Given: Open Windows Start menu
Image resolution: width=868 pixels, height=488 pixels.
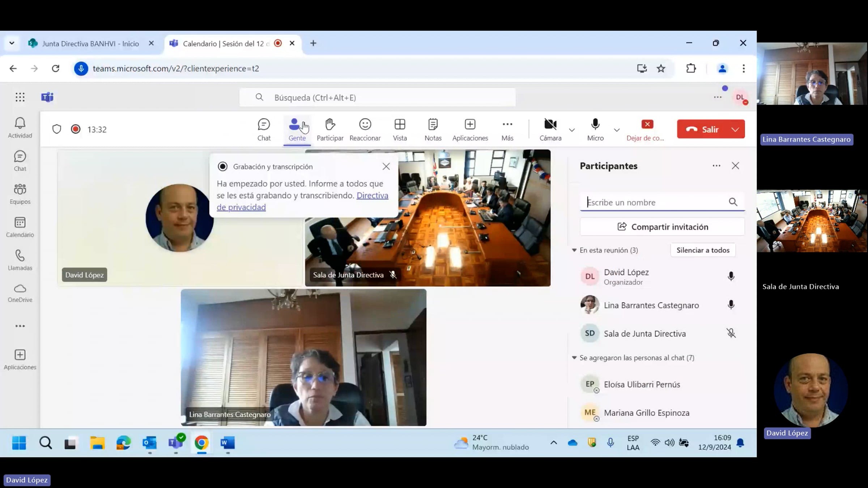Looking at the screenshot, I should (19, 442).
